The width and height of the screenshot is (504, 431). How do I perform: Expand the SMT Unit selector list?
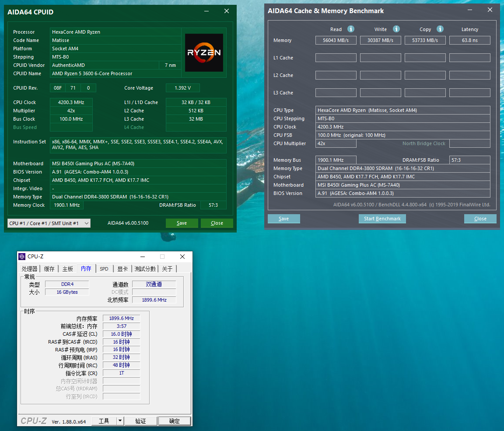tap(86, 223)
